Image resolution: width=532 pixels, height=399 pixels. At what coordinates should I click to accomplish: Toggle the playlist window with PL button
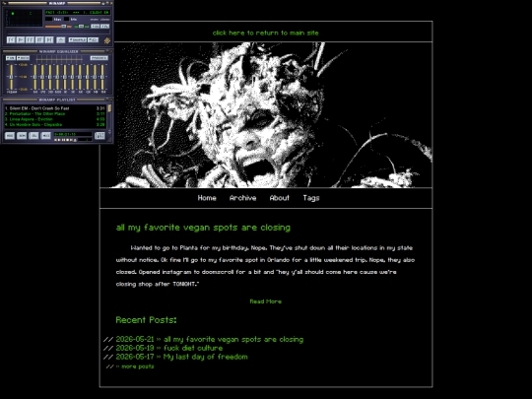(x=104, y=27)
